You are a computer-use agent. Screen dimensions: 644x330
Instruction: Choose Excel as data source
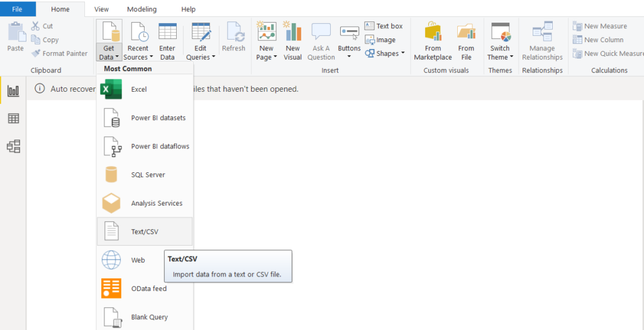pos(145,89)
